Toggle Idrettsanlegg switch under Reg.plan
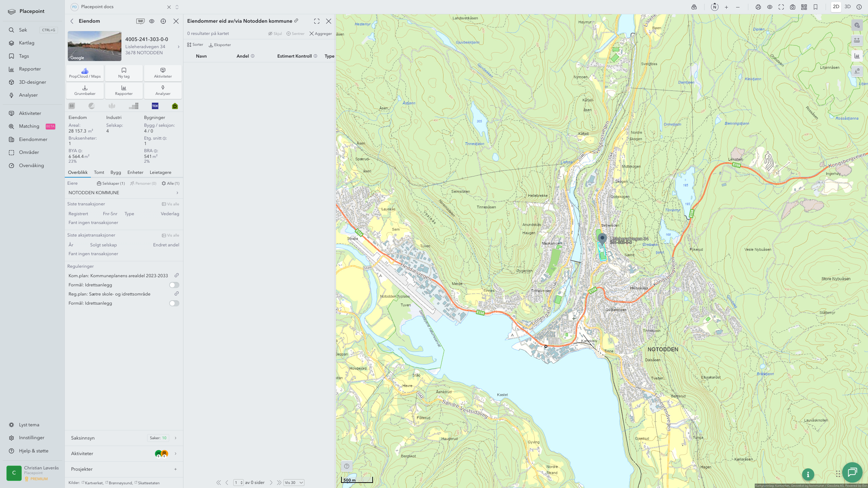The width and height of the screenshot is (868, 488). tap(174, 303)
